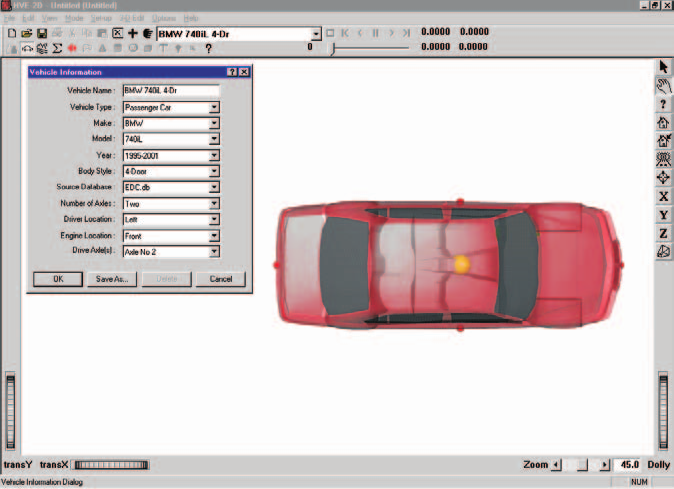Click the Zoom slider thumb
The height and width of the screenshot is (489, 674).
(582, 465)
